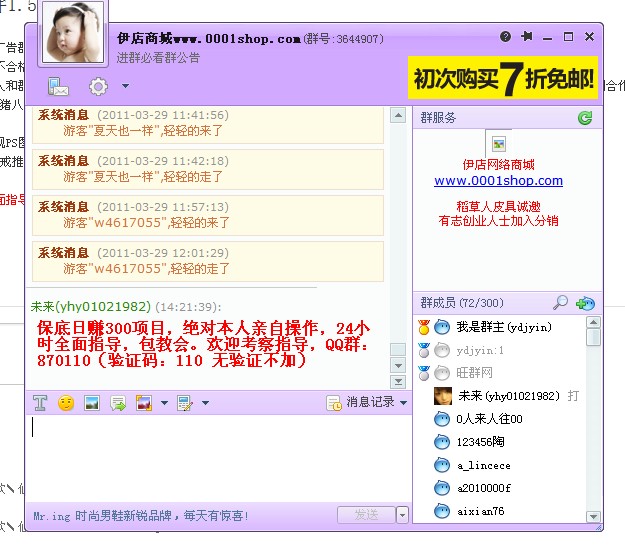Click 有志创业人士加入分销 text
The width and height of the screenshot is (625, 545).
coord(498,220)
